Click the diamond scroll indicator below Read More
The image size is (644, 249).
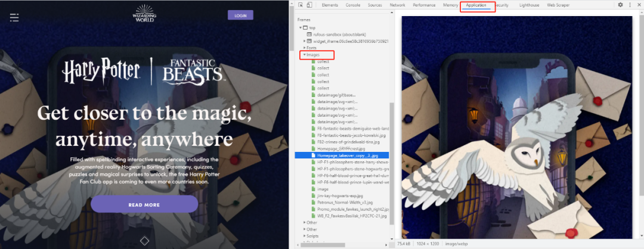(144, 241)
